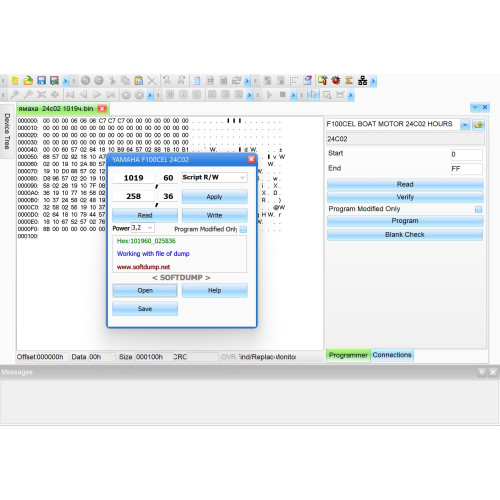Switch to the Connections tab
This screenshot has height=500, width=500.
click(x=392, y=355)
